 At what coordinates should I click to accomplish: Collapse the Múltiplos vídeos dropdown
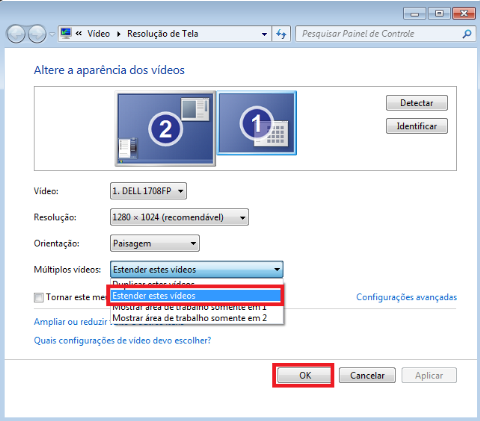point(197,269)
